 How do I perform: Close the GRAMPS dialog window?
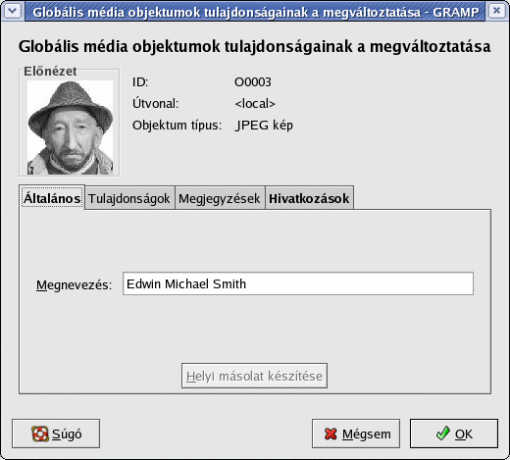tap(497, 11)
